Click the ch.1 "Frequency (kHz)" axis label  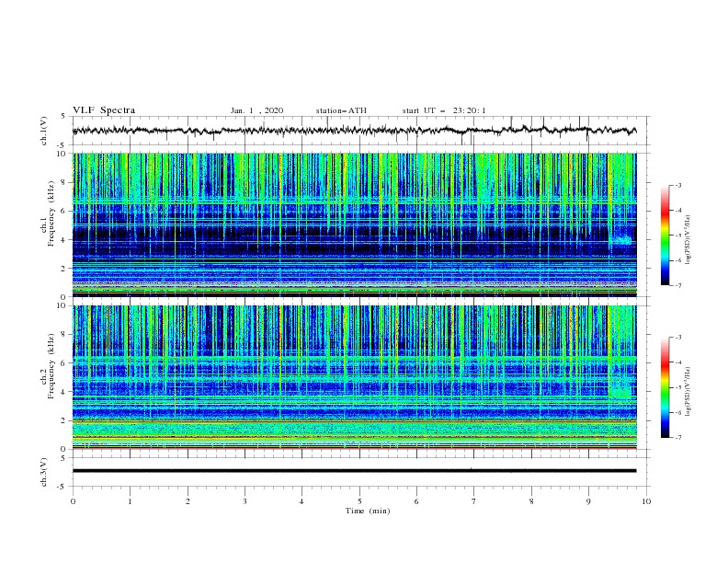coord(51,214)
